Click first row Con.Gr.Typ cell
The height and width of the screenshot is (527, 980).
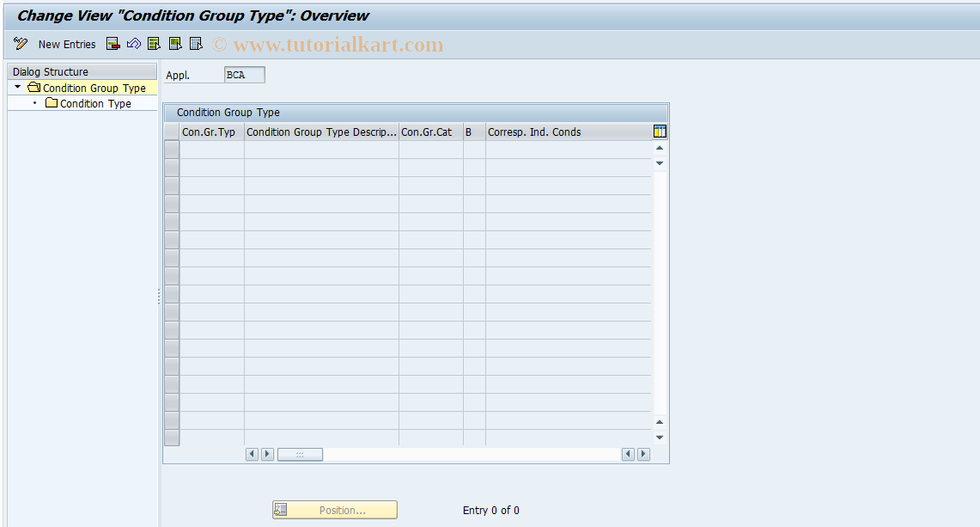tap(212, 150)
